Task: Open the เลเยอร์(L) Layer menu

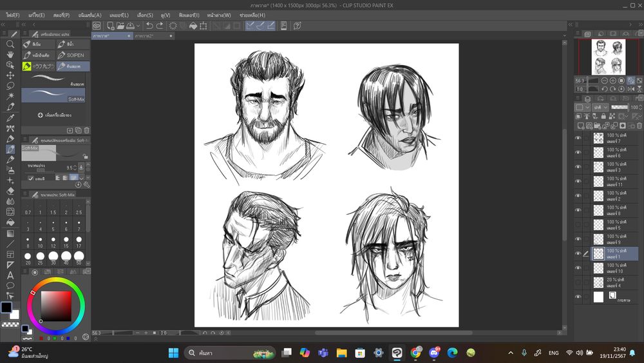Action: click(119, 15)
